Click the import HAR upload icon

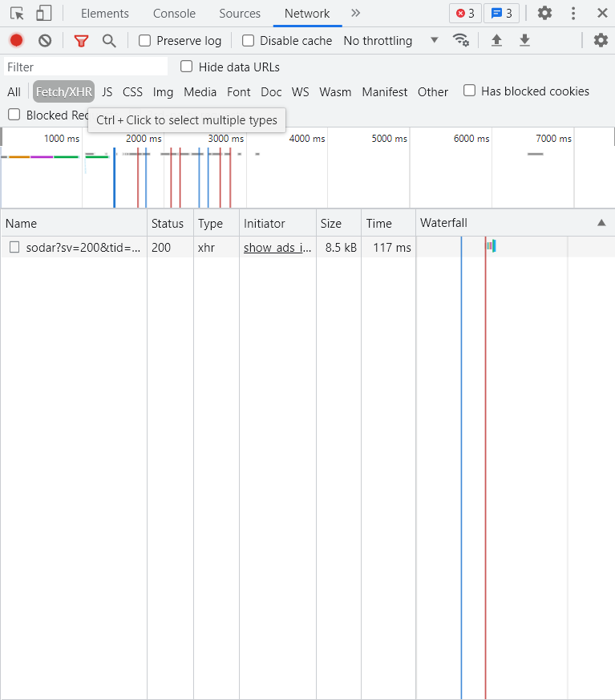click(x=496, y=41)
